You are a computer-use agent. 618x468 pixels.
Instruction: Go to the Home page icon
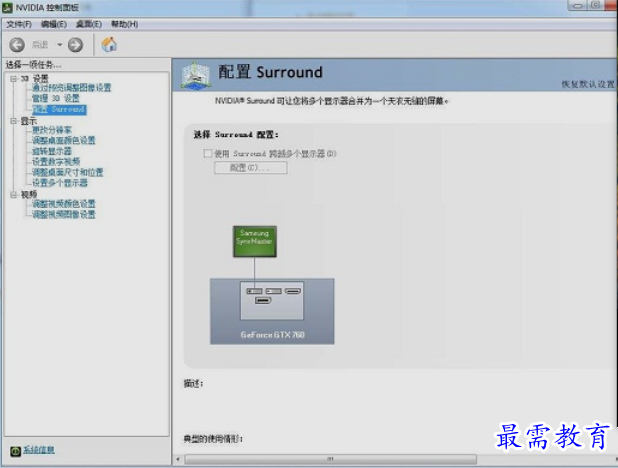click(109, 44)
